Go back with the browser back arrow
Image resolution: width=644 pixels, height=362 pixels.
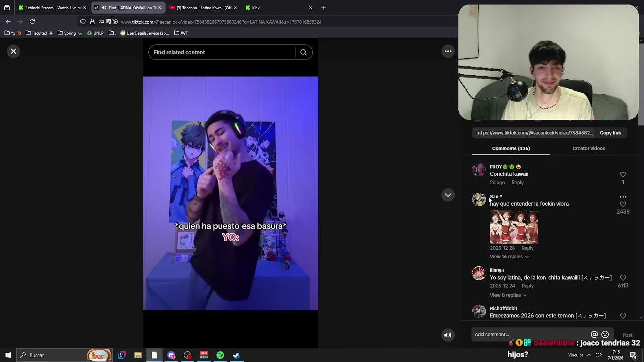click(8, 22)
